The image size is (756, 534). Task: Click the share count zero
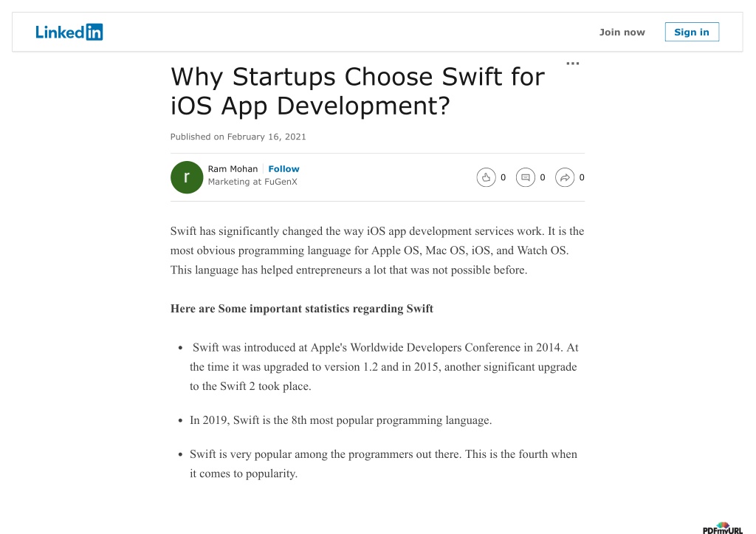click(x=582, y=177)
